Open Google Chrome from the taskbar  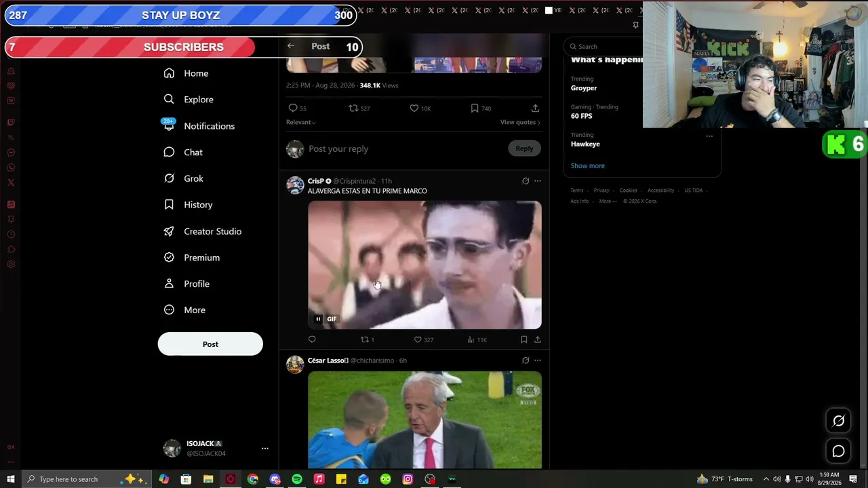click(x=253, y=479)
